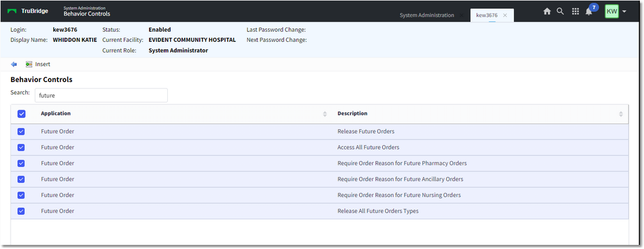Click the login value kew3676
The width and height of the screenshot is (644, 249).
pyautogui.click(x=65, y=30)
